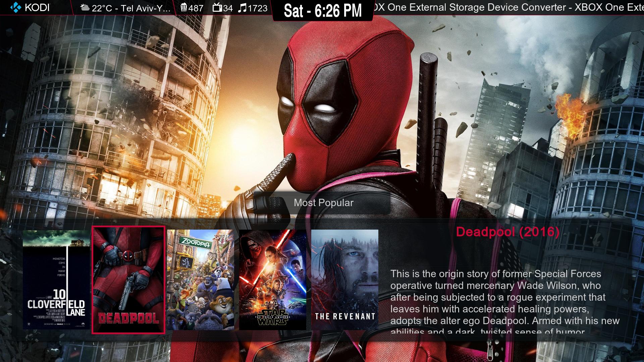Click the Deadpool (2016) title
Viewport: 644px width, 362px height.
[x=507, y=232]
